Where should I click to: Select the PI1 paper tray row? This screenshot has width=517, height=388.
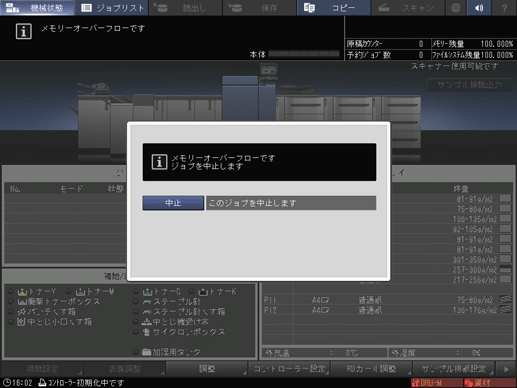click(x=388, y=300)
